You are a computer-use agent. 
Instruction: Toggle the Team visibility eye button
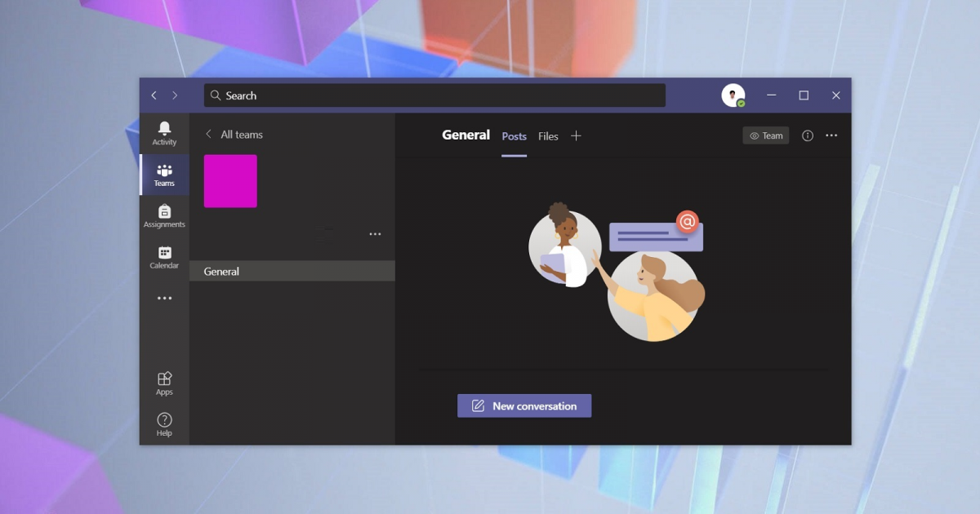[766, 136]
